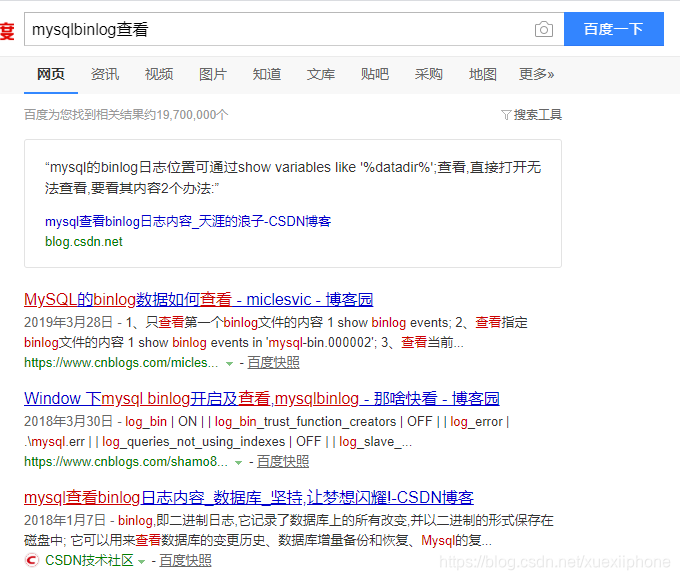Viewport: 680px width, 580px height.
Task: Switch to the 采购 tab
Action: pyautogui.click(x=428, y=74)
